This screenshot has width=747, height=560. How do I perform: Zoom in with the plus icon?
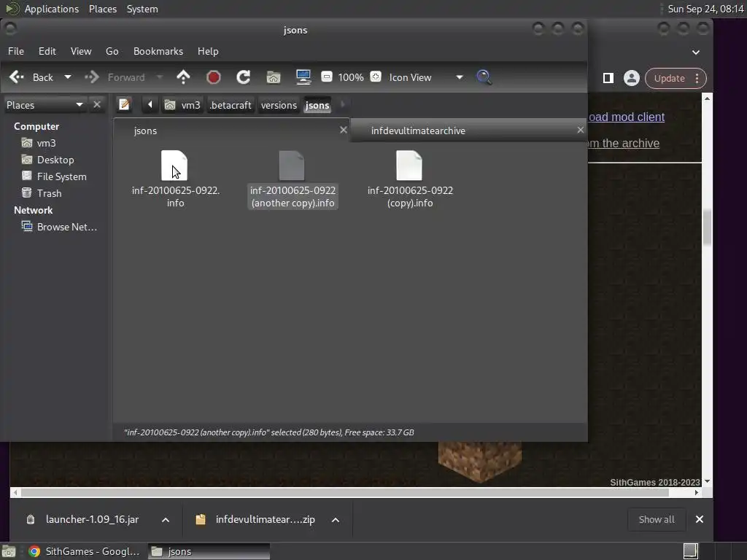376,77
